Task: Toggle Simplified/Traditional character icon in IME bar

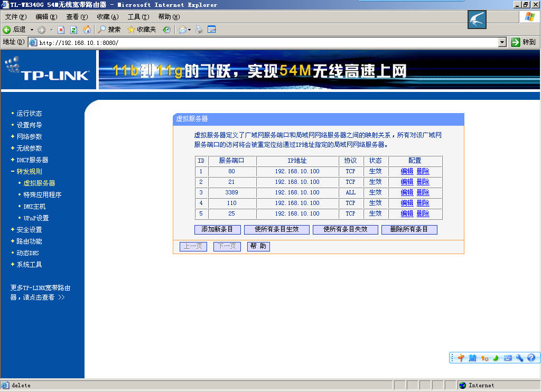Action: pyautogui.click(x=472, y=358)
